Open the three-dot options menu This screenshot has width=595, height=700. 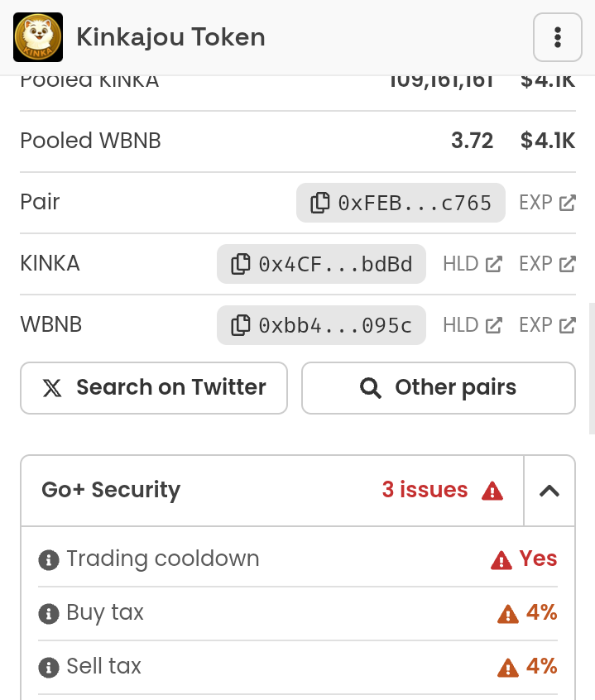click(x=558, y=37)
